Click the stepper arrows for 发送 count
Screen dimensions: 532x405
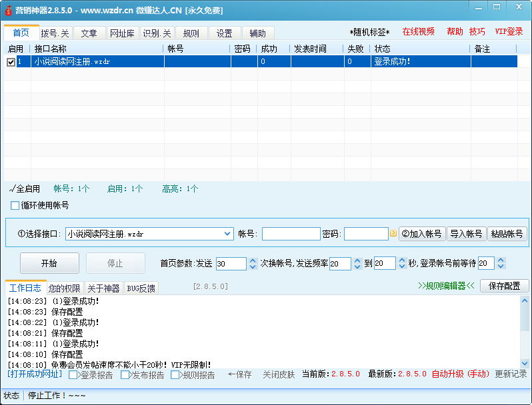253,263
